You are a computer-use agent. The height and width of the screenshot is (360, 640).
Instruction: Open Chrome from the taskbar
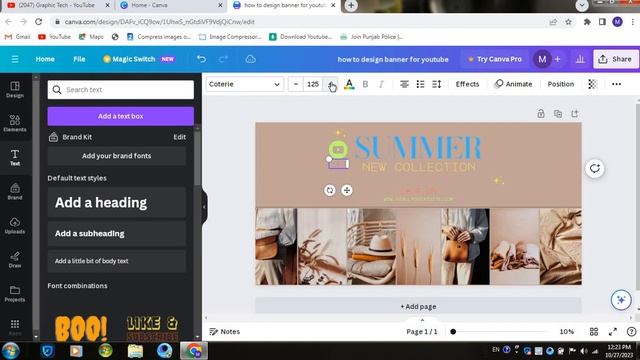(x=194, y=351)
